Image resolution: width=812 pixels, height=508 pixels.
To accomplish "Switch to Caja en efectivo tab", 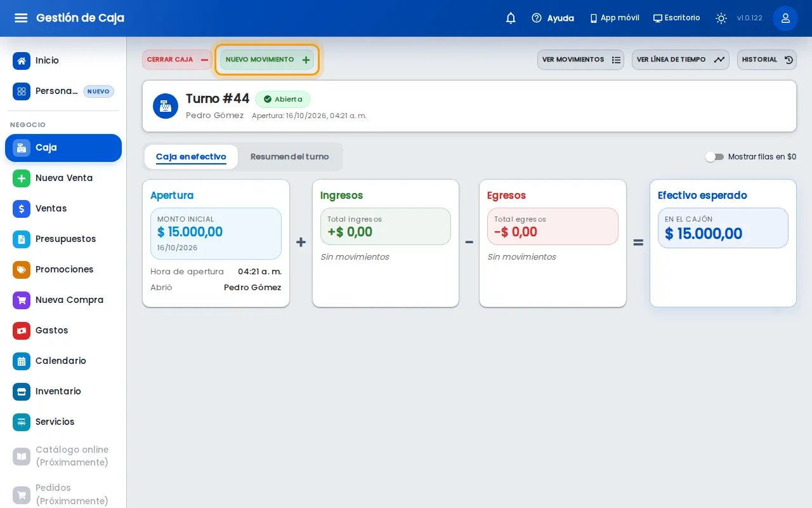I will (191, 157).
